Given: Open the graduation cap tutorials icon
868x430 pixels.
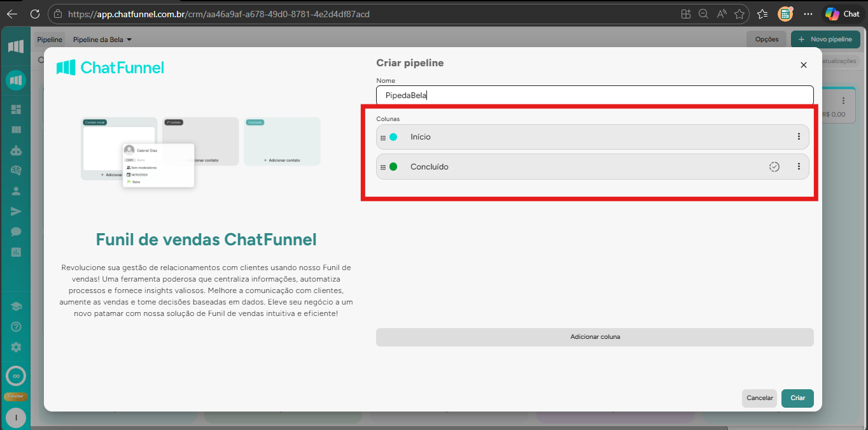Looking at the screenshot, I should tap(16, 306).
